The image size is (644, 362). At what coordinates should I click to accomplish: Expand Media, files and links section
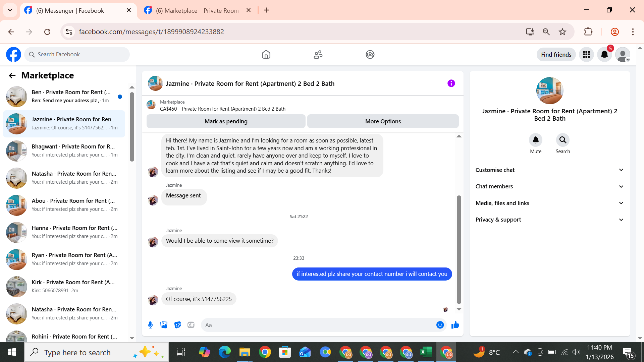549,203
